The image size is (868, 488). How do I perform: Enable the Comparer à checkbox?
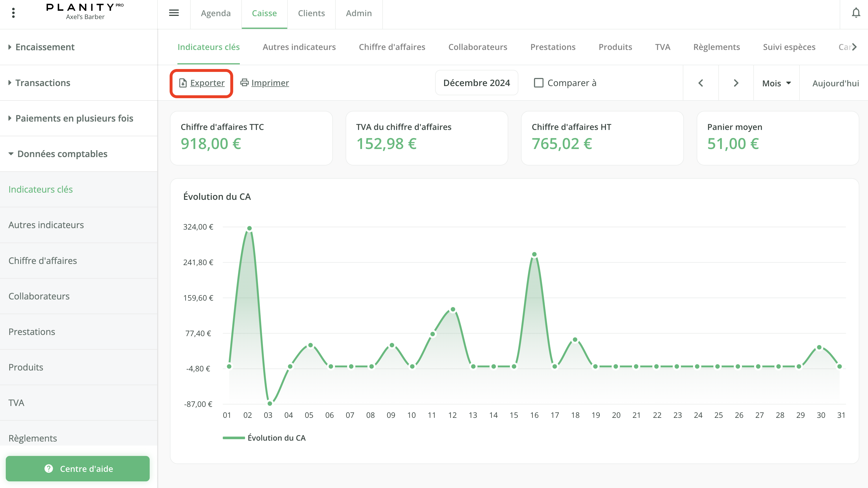pyautogui.click(x=539, y=83)
